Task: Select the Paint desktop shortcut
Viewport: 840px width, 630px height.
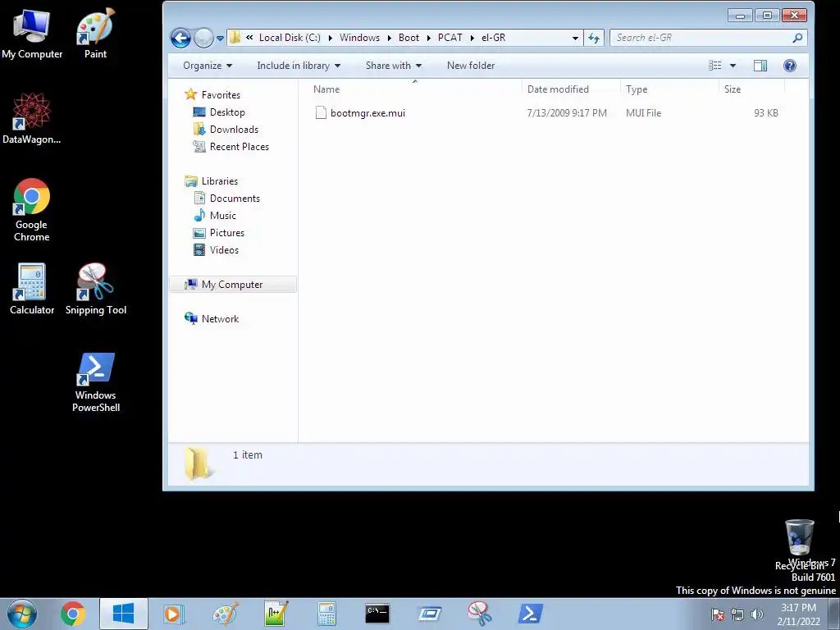Action: pyautogui.click(x=95, y=33)
